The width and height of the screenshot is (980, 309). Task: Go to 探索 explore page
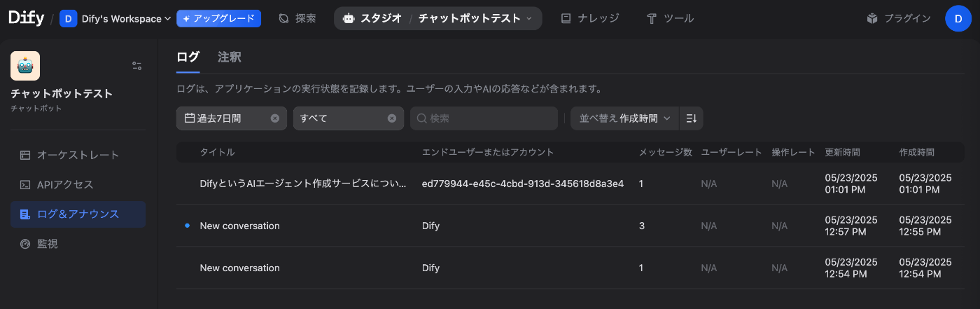coord(297,18)
